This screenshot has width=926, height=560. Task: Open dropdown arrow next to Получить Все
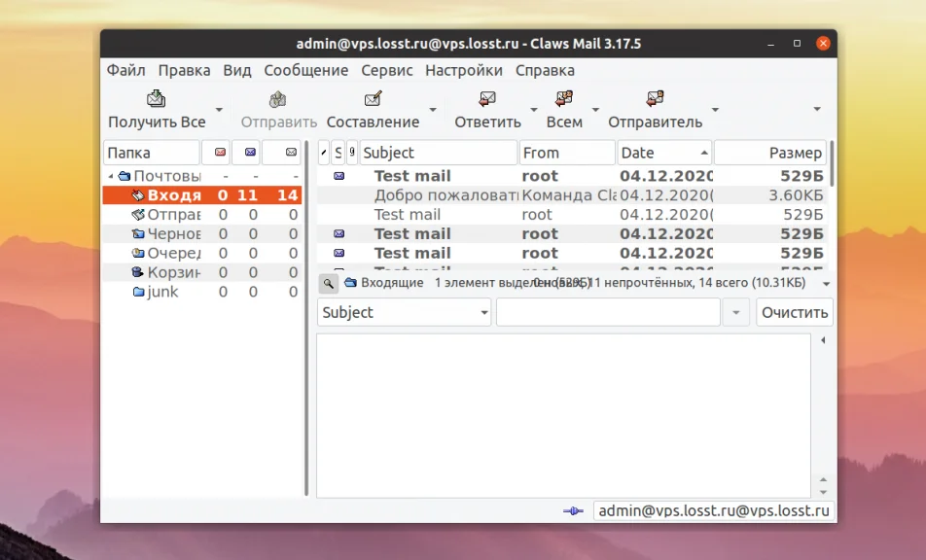(219, 110)
